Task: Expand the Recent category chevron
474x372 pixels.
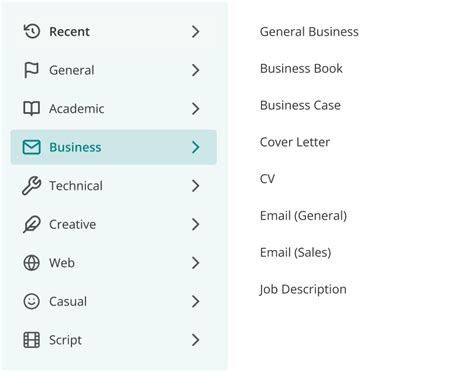Action: pos(196,31)
